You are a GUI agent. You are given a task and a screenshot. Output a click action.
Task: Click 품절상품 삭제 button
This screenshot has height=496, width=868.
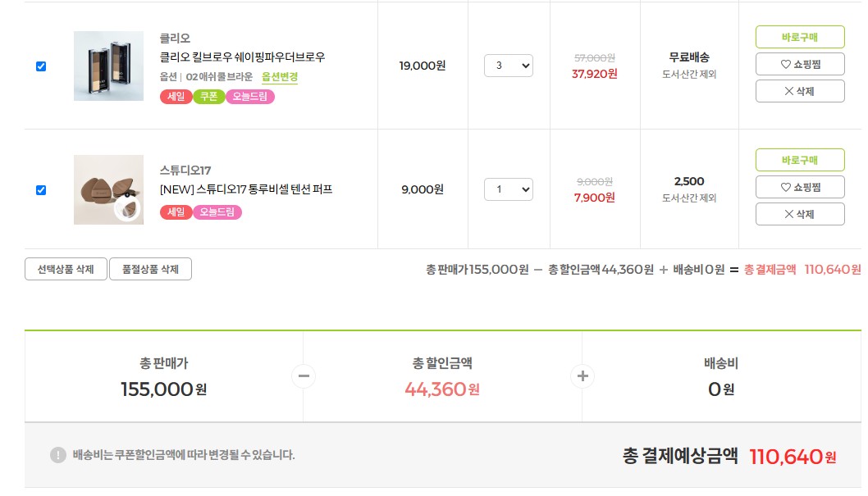click(x=150, y=269)
